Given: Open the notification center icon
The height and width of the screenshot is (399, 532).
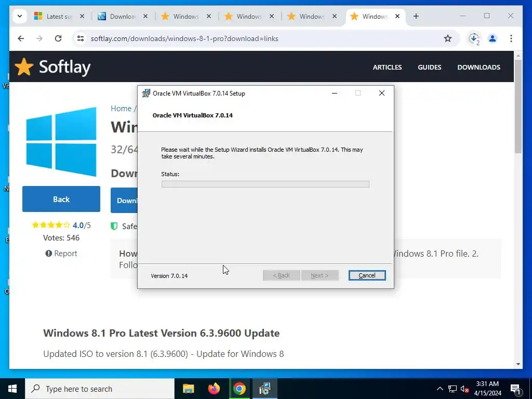Looking at the screenshot, I should (516, 389).
